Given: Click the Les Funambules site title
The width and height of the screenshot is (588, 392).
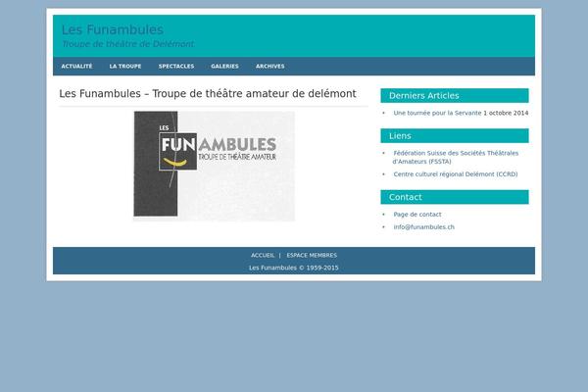Looking at the screenshot, I should coord(113,29).
